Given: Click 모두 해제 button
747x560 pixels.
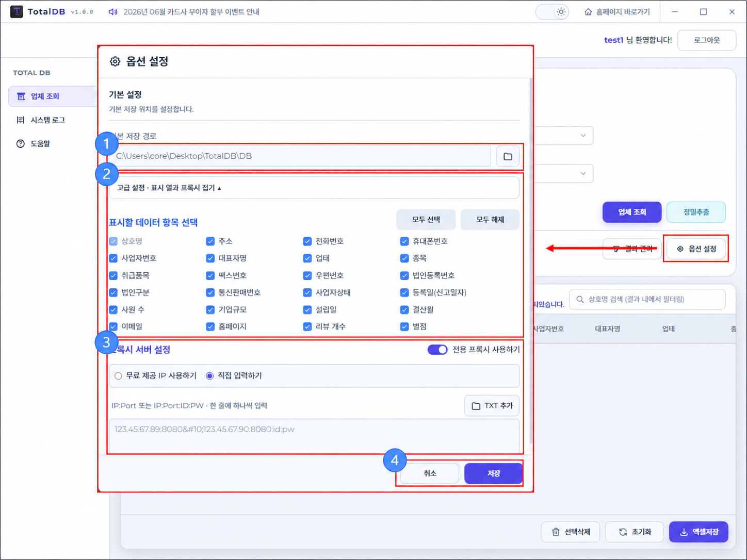Looking at the screenshot, I should tap(490, 220).
